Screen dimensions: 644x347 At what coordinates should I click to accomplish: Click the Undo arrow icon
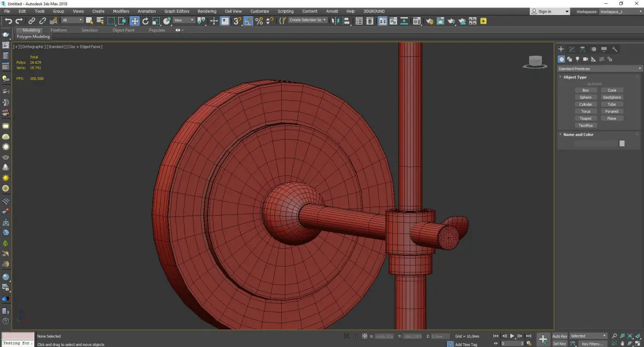pos(8,21)
